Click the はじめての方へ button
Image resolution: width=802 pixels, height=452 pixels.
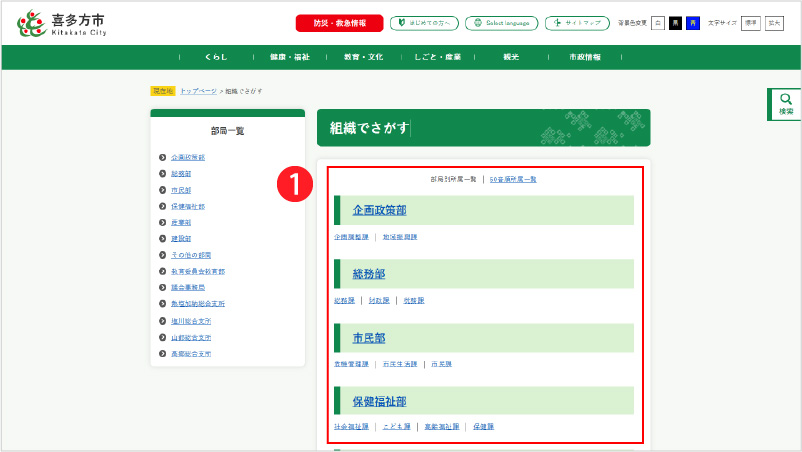pyautogui.click(x=424, y=22)
